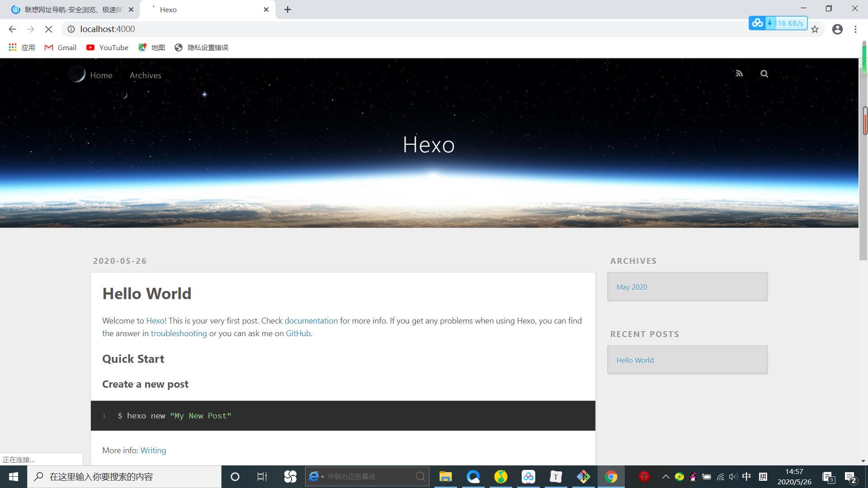
Task: Open the blue Q browser on taskbar
Action: point(473,477)
